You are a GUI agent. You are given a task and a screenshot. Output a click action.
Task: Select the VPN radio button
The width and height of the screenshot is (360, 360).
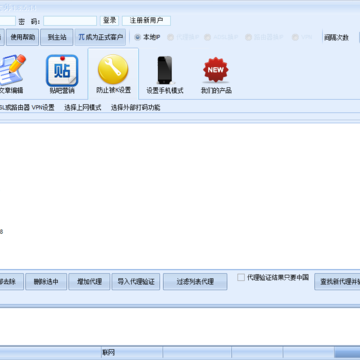295,37
